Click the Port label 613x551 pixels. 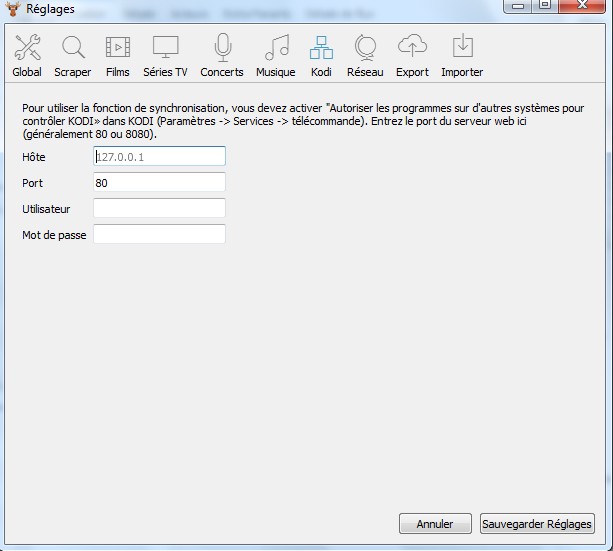coord(32,183)
